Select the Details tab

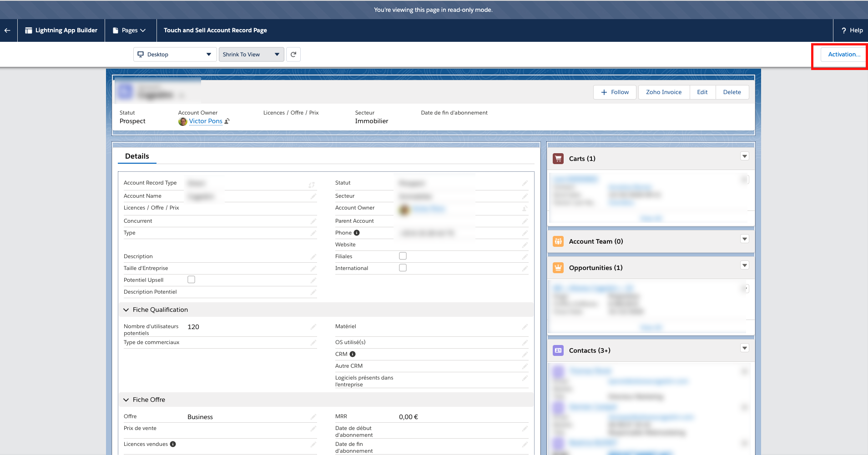point(137,156)
